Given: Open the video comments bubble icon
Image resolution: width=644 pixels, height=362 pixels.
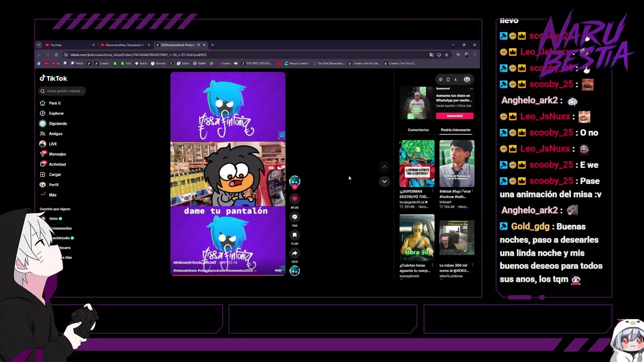Looking at the screenshot, I should 295,217.
